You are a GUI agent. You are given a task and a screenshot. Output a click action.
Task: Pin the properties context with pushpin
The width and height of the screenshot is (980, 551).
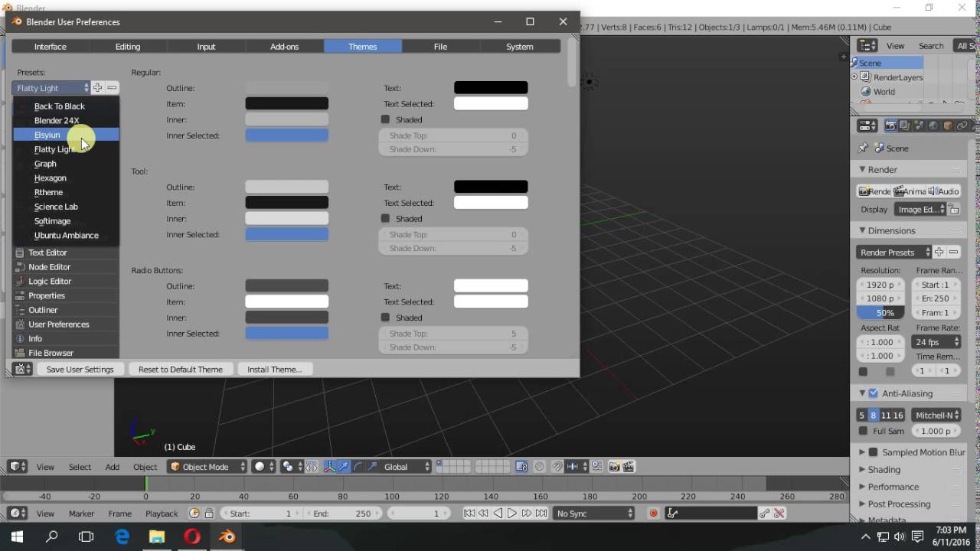pyautogui.click(x=864, y=148)
